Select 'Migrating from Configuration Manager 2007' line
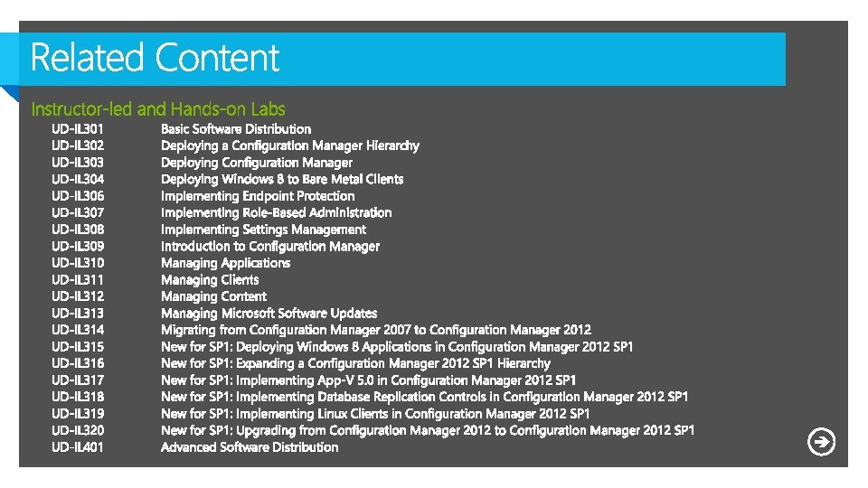This screenshot has width=868, height=488. [x=376, y=331]
